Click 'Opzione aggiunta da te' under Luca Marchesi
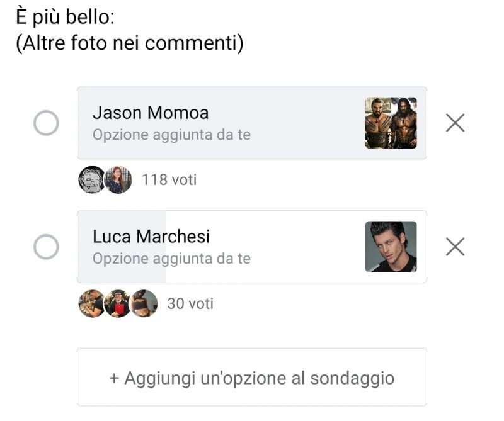Viewport: 504px width, 421px height. [171, 259]
